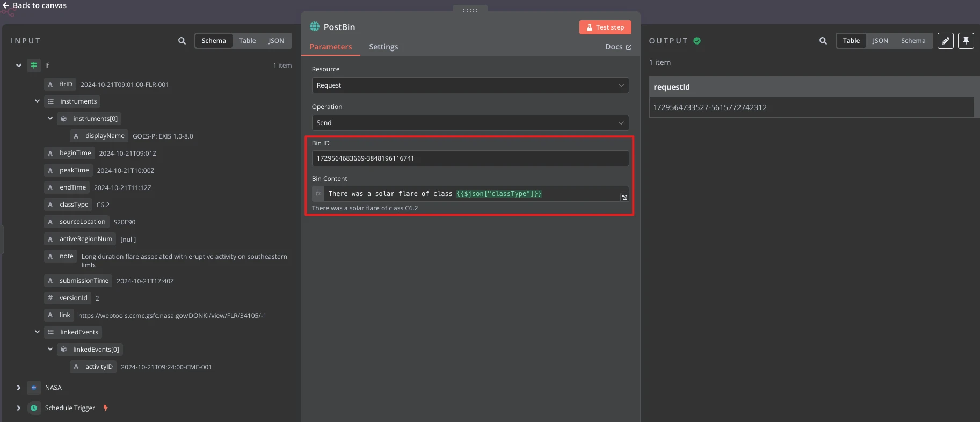Expand the NASA node
Viewport: 980px width, 422px height.
click(x=19, y=388)
